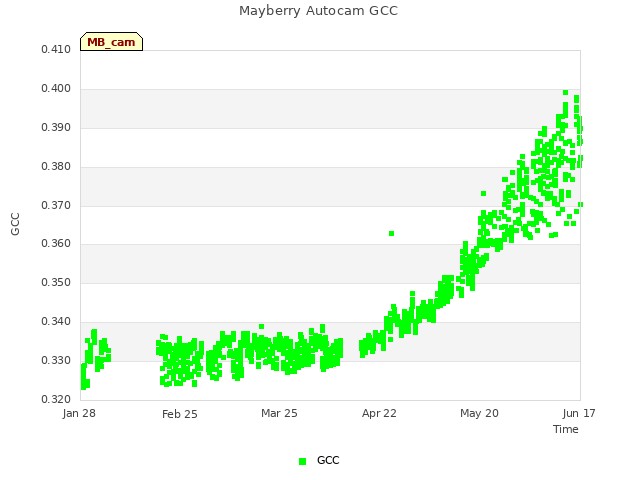Click the 0.390 y-axis value
This screenshot has width=640, height=480.
click(x=56, y=128)
